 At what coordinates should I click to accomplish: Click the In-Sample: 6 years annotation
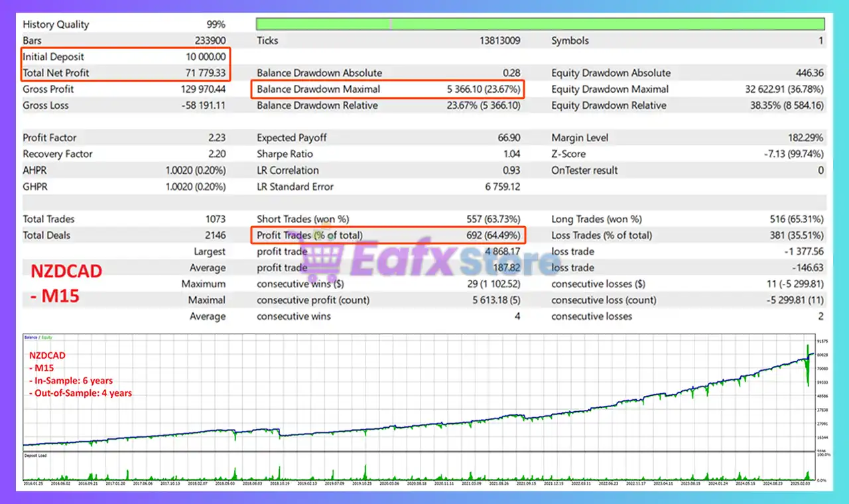(x=71, y=381)
